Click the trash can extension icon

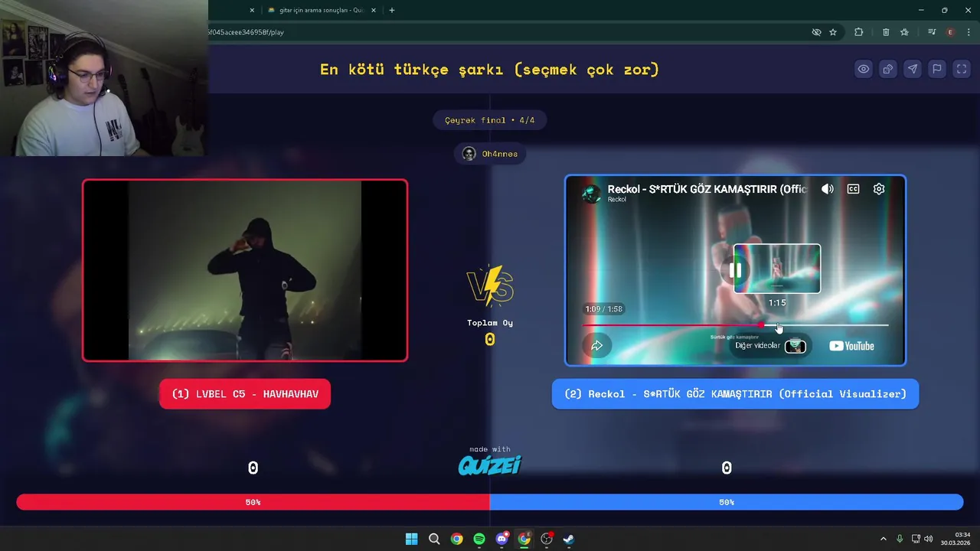click(x=886, y=32)
